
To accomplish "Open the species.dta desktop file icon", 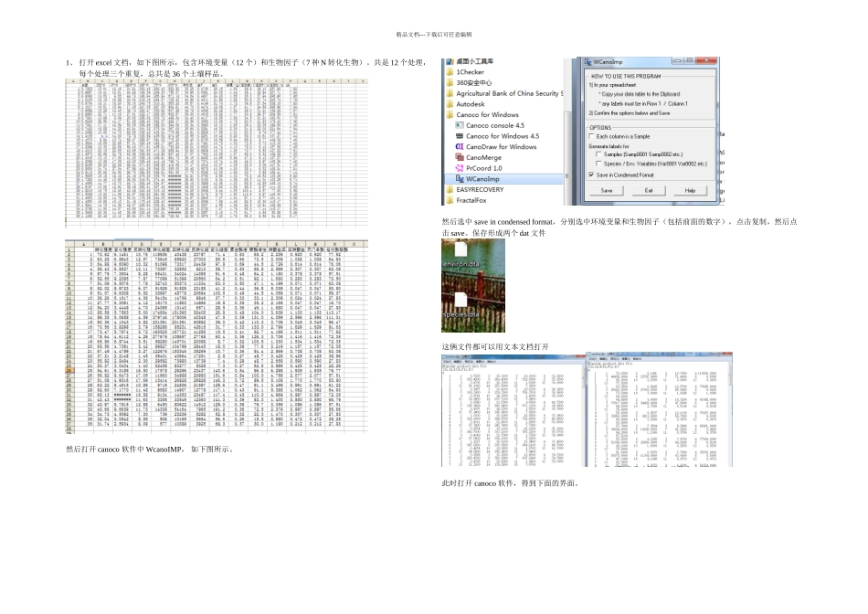I will coord(461,305).
